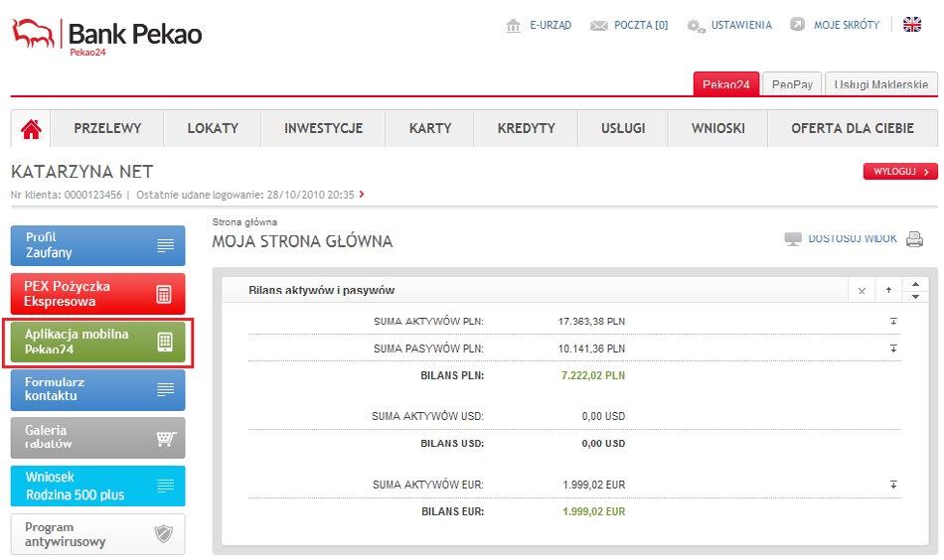Screen dimensions: 944x560
Task: Click the 17.363,38 PLN value
Action: pos(591,321)
